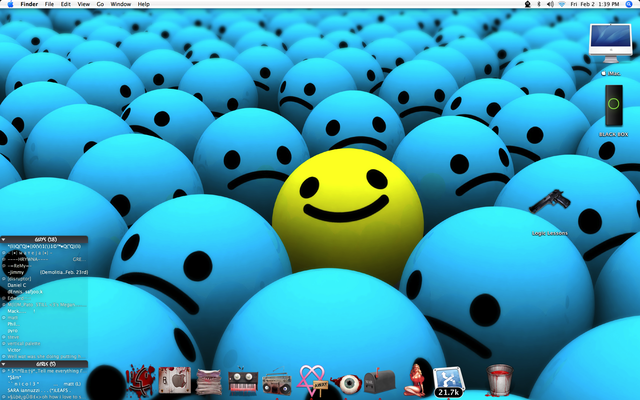The width and height of the screenshot is (640, 400).
Task: Select the BLACK BOX external drive icon
Action: click(613, 105)
